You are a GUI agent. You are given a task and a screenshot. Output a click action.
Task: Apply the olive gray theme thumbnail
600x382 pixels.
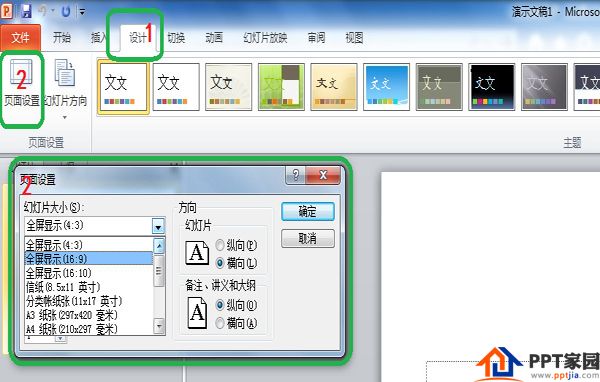(439, 87)
